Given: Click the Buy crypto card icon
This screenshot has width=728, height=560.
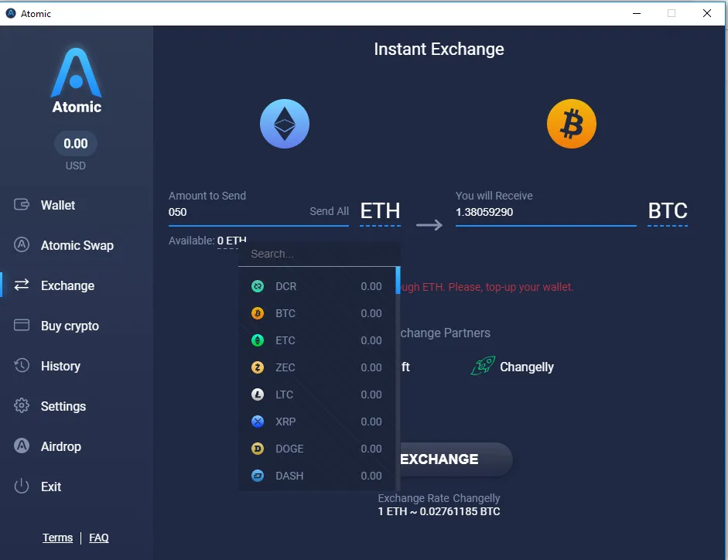Looking at the screenshot, I should [x=22, y=325].
